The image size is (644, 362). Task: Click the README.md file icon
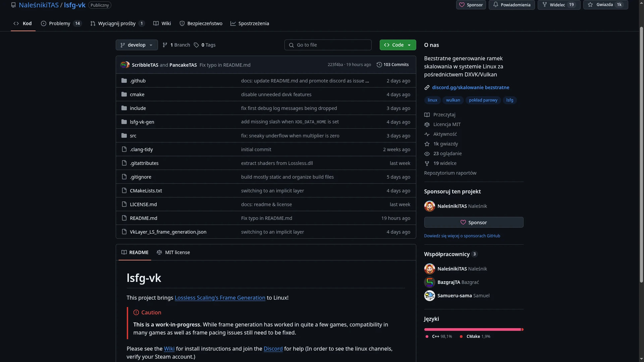click(x=124, y=218)
